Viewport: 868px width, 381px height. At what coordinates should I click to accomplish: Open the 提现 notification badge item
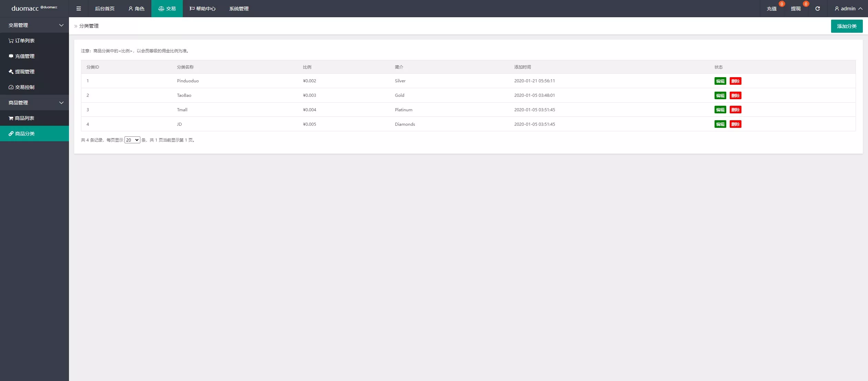pyautogui.click(x=796, y=9)
